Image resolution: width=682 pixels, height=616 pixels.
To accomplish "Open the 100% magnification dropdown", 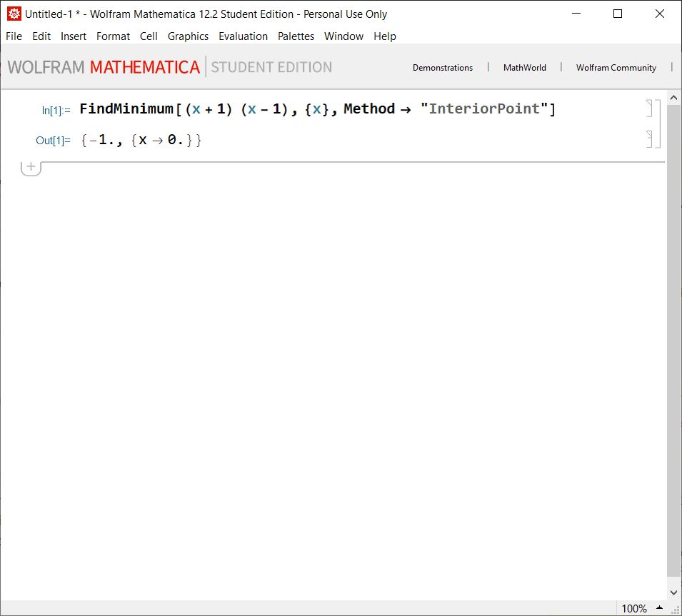I will pyautogui.click(x=643, y=609).
